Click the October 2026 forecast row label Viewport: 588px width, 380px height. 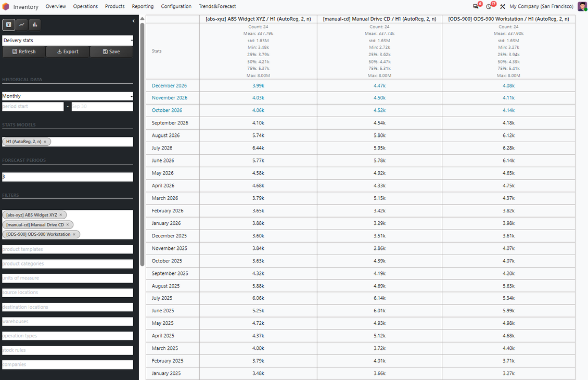tap(167, 110)
